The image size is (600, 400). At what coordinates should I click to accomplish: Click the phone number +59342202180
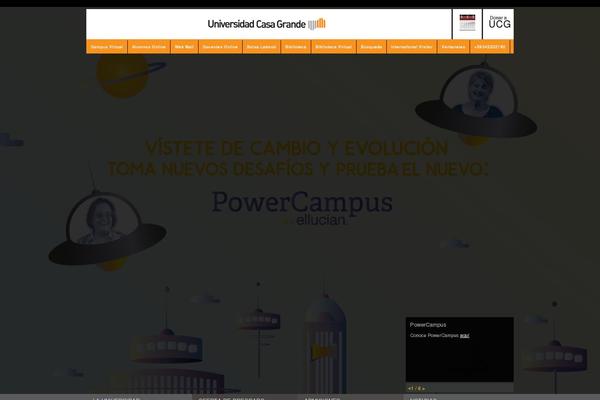[x=490, y=47]
